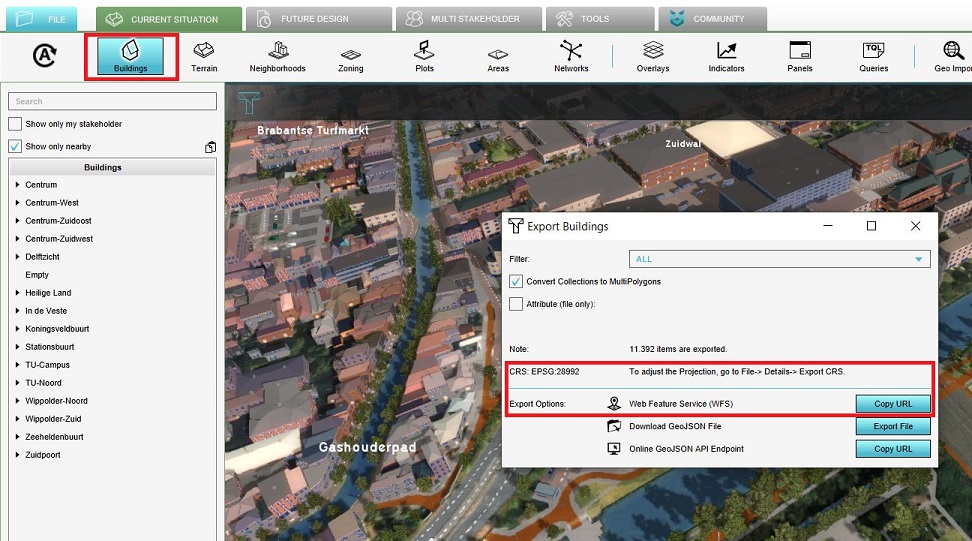This screenshot has width=972, height=541.
Task: Open the Filter dropdown set to ALL
Action: pos(779,259)
